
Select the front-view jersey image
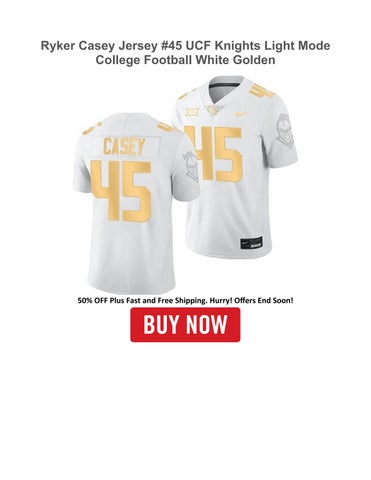[x=237, y=167]
